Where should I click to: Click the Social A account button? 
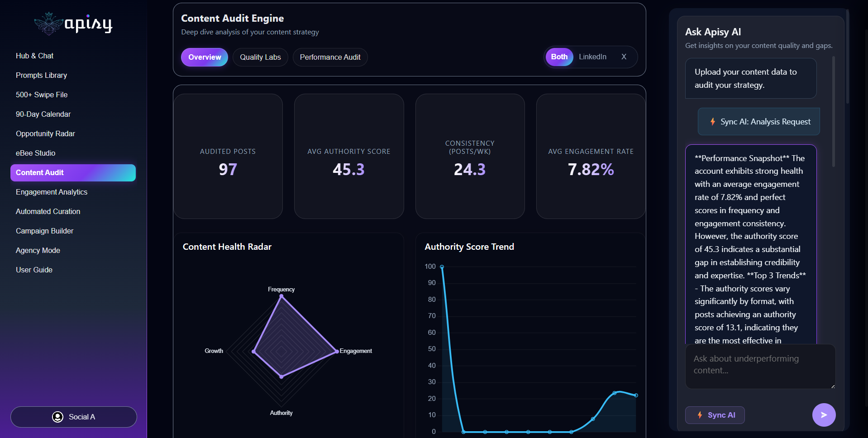(x=74, y=417)
